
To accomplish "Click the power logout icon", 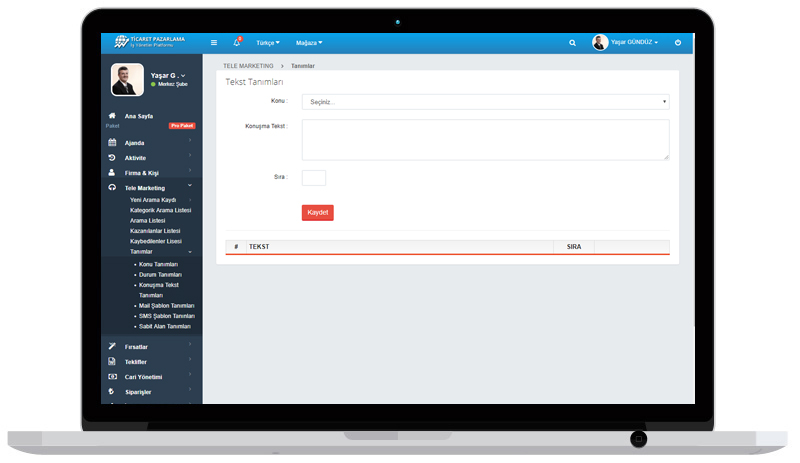I will click(678, 43).
